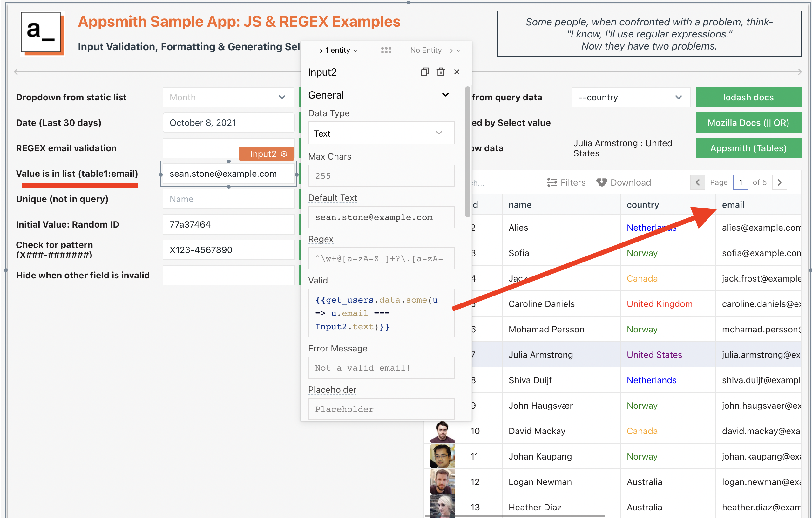The height and width of the screenshot is (518, 812).
Task: Open the Data Type Text dropdown
Action: pyautogui.click(x=381, y=133)
